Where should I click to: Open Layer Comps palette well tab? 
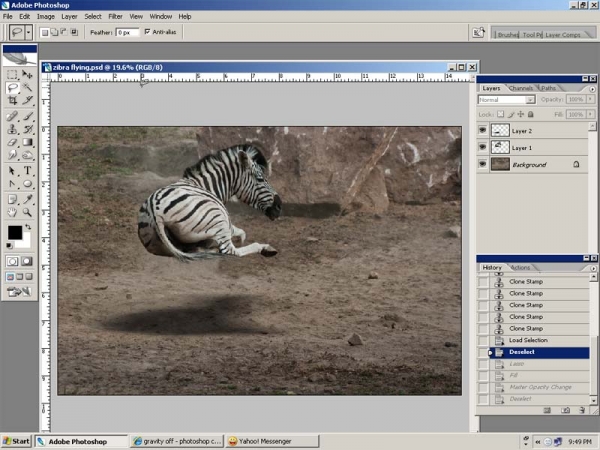click(x=562, y=34)
